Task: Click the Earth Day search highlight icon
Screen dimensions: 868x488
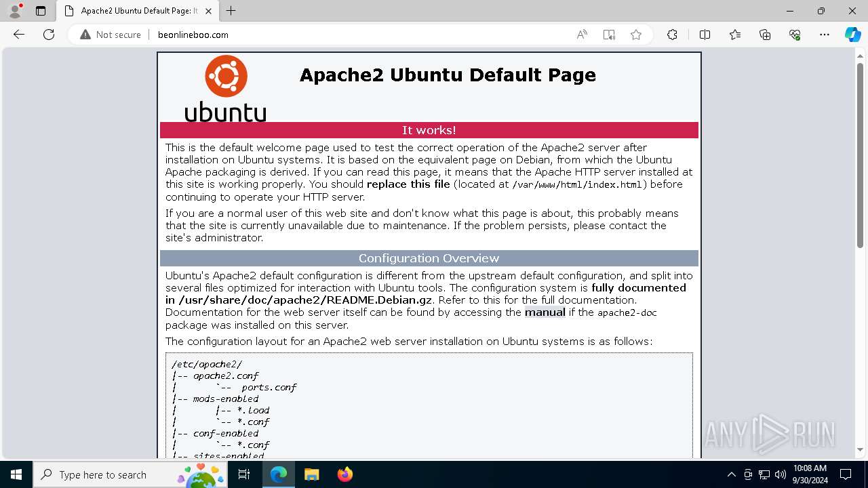Action: tap(201, 474)
